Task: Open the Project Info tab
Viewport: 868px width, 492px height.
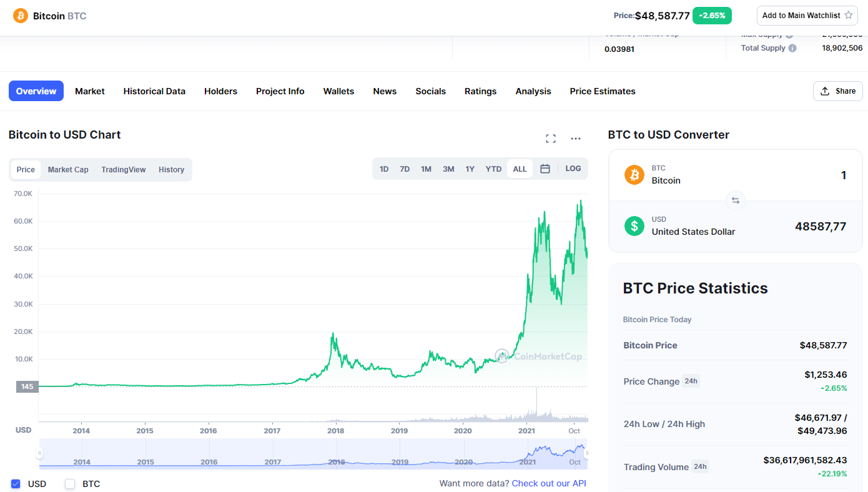Action: [280, 91]
